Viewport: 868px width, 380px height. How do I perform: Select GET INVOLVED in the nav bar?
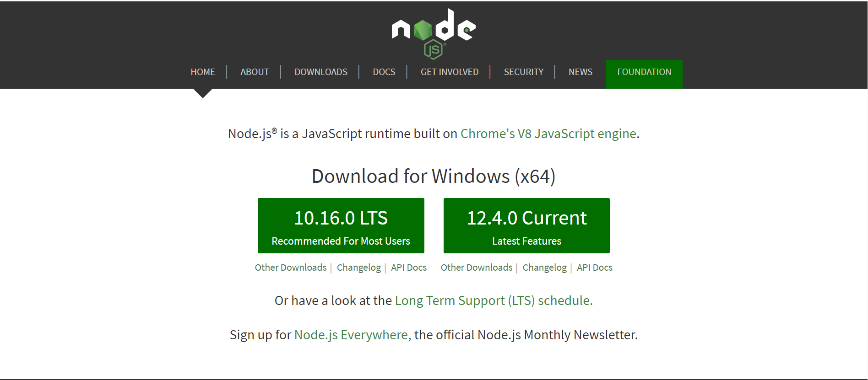(450, 72)
